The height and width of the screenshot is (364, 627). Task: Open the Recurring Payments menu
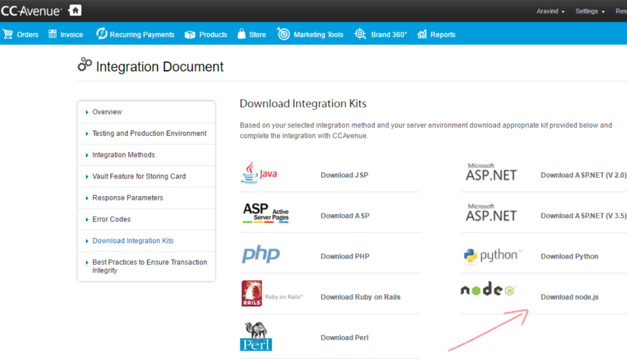click(x=135, y=35)
